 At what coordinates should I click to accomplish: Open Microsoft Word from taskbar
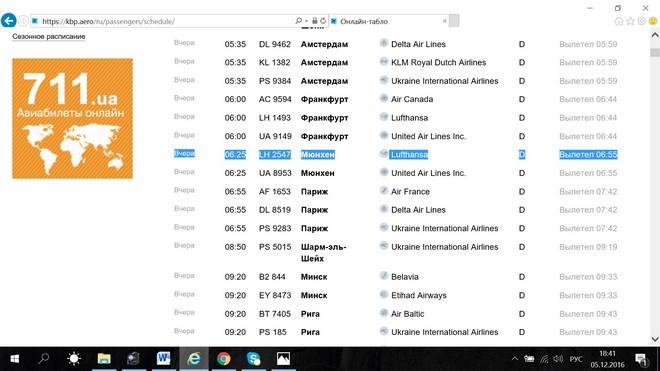coord(163,359)
